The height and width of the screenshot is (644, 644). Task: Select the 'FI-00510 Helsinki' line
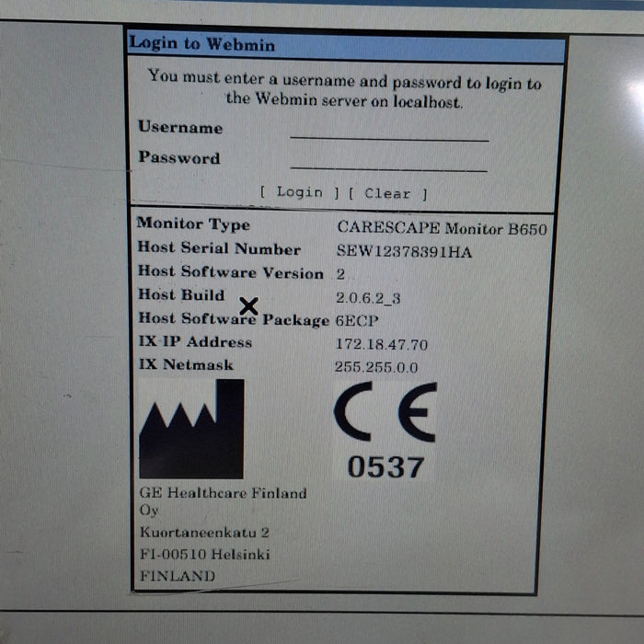(204, 554)
